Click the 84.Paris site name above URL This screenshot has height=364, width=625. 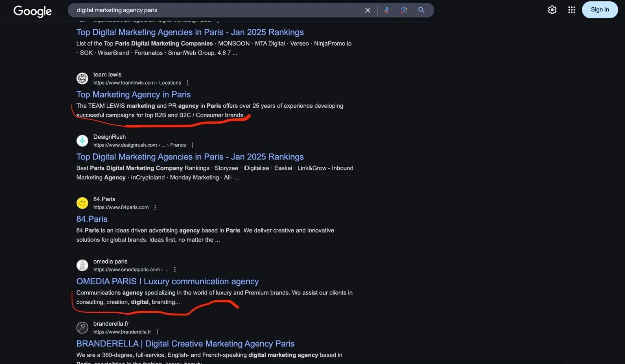click(x=104, y=199)
